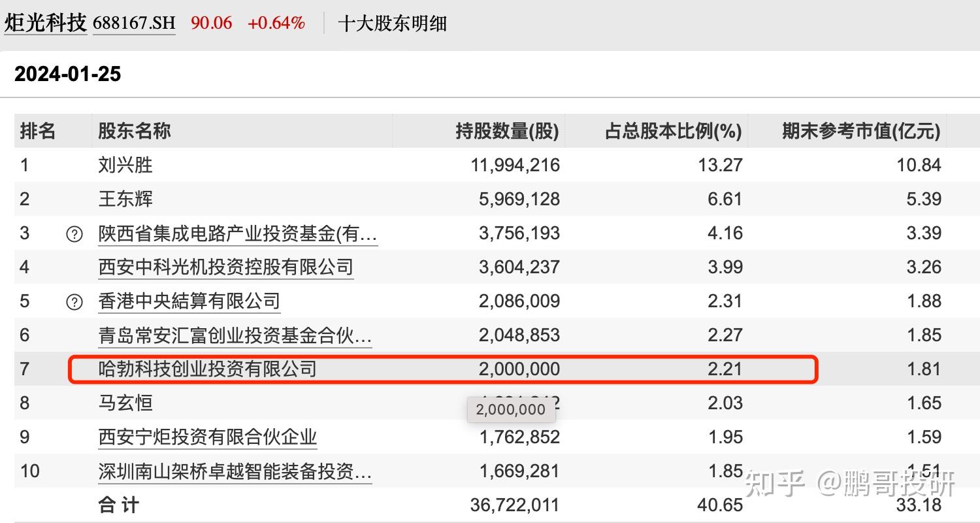Sort by the 占总股本比例(%) column header
This screenshot has height=523, width=980.
(x=672, y=131)
